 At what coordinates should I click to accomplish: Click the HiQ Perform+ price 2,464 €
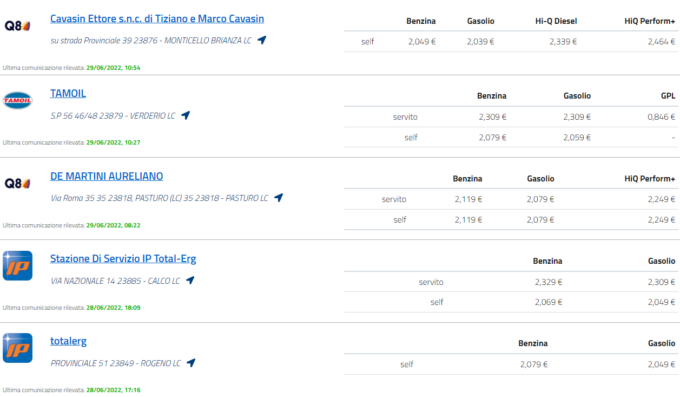(x=661, y=42)
